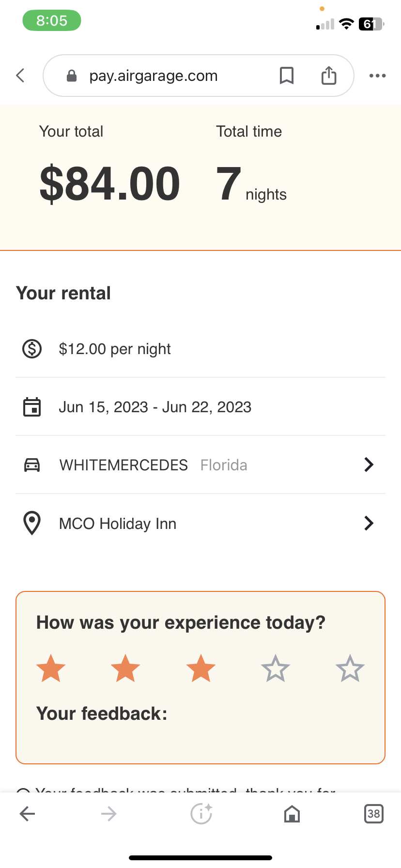Image resolution: width=401 pixels, height=868 pixels.
Task: Select the third rating star
Action: (x=200, y=668)
